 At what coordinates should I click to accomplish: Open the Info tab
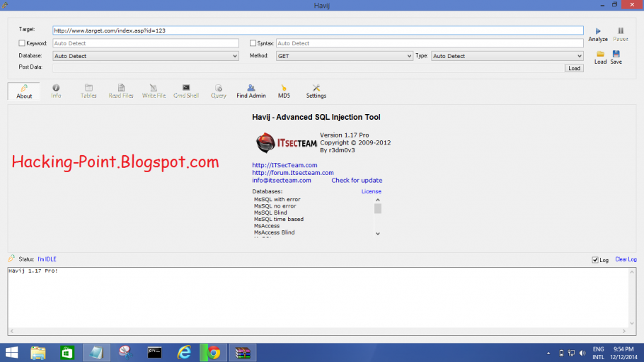pyautogui.click(x=56, y=91)
